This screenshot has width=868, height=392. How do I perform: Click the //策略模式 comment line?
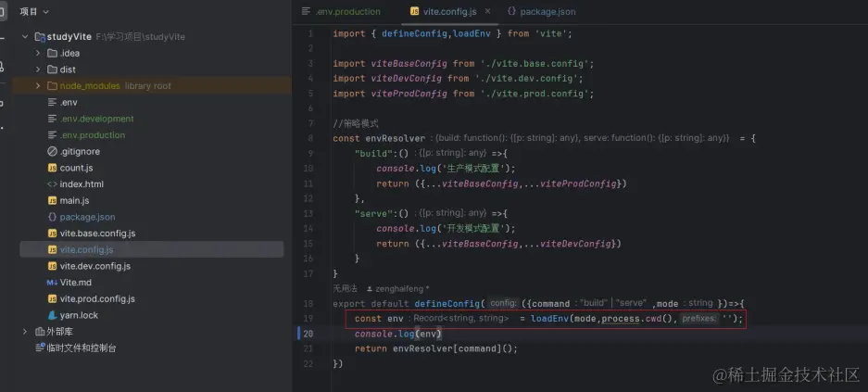[356, 123]
